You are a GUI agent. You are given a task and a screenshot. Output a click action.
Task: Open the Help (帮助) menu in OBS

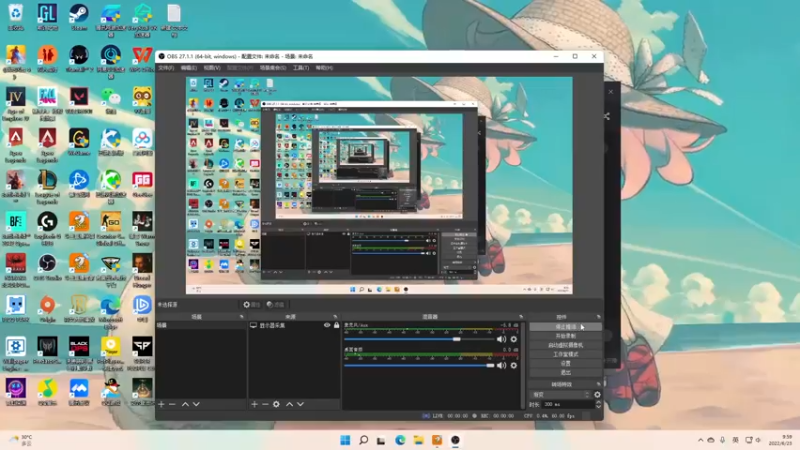324,68
